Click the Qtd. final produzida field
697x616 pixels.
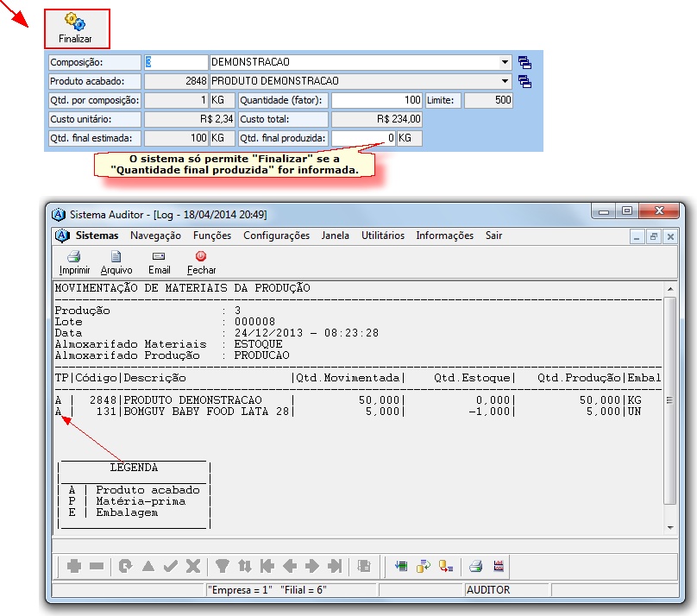(363, 138)
